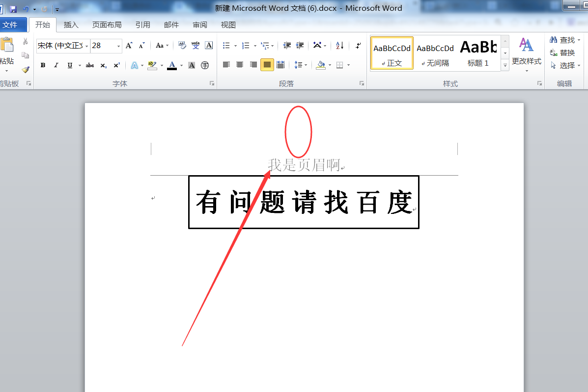Apply the paragraph Shading paint bucket

click(x=321, y=65)
